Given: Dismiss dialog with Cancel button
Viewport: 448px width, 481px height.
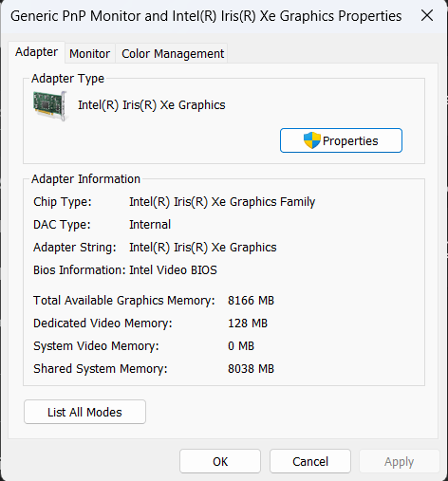Looking at the screenshot, I should point(310,461).
